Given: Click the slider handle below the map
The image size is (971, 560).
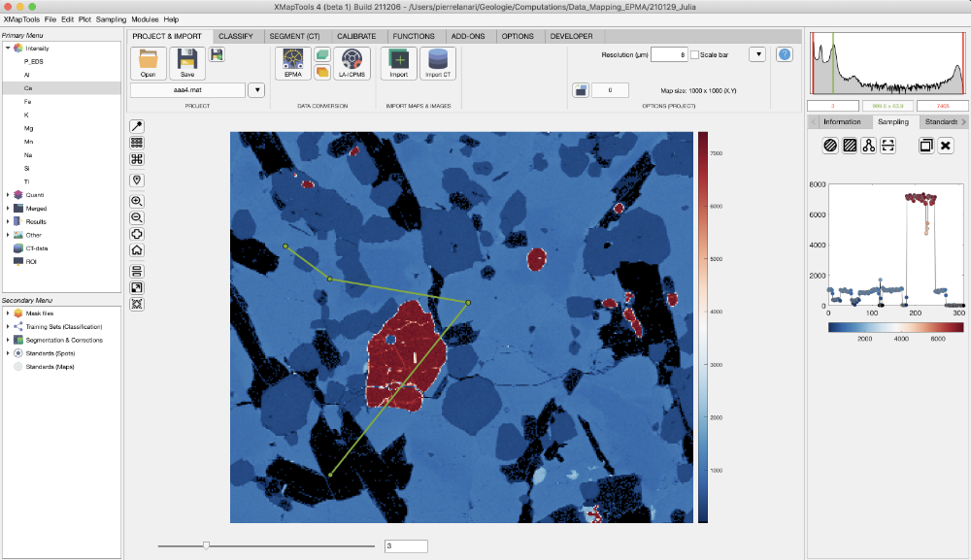Looking at the screenshot, I should coord(206,545).
